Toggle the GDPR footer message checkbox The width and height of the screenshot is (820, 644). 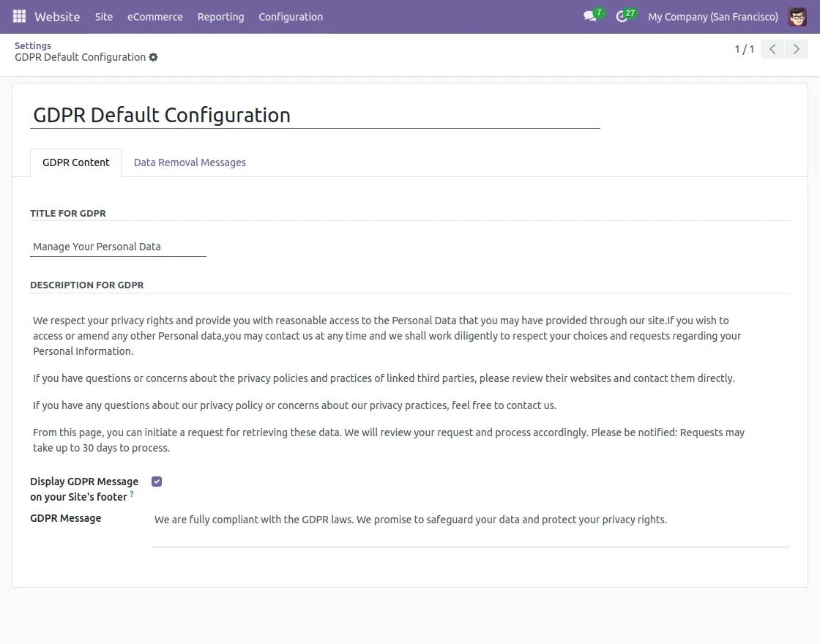(157, 481)
